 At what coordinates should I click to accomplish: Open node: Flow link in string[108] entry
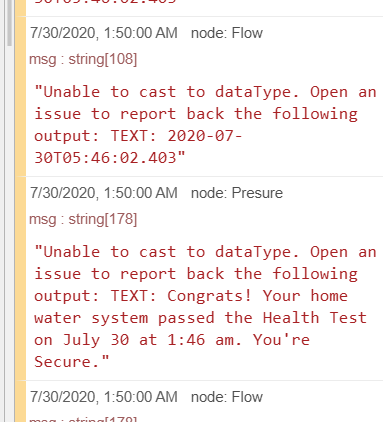(227, 33)
